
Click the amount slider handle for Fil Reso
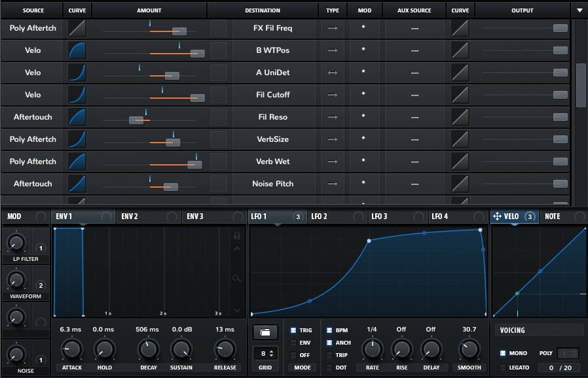pos(136,120)
